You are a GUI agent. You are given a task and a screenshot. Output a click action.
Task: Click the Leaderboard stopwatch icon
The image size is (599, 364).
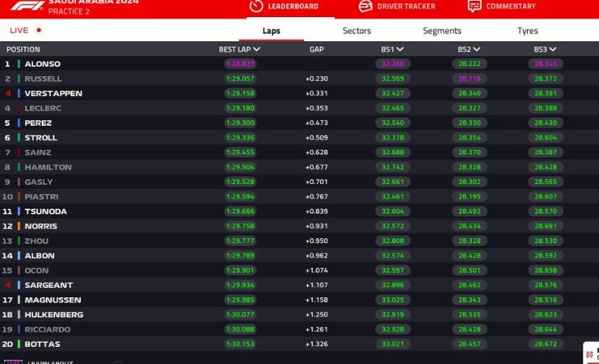click(x=256, y=6)
